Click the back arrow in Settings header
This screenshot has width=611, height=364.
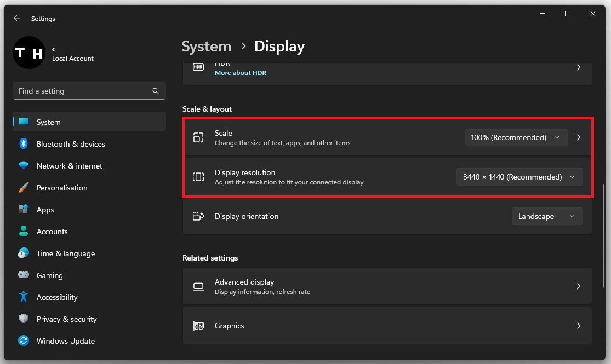[x=17, y=18]
